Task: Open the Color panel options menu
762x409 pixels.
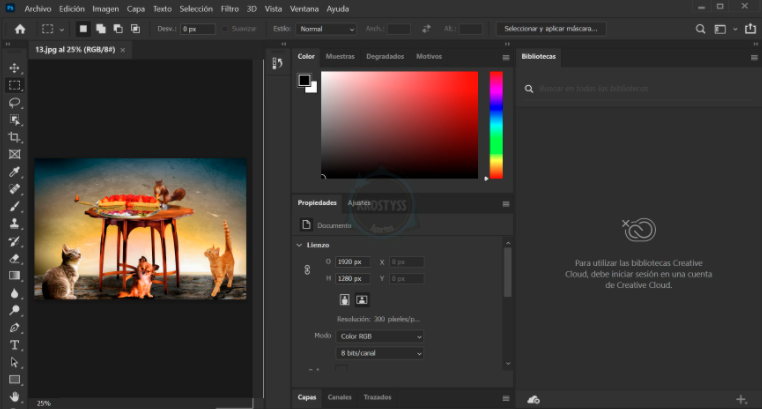Action: pos(506,57)
